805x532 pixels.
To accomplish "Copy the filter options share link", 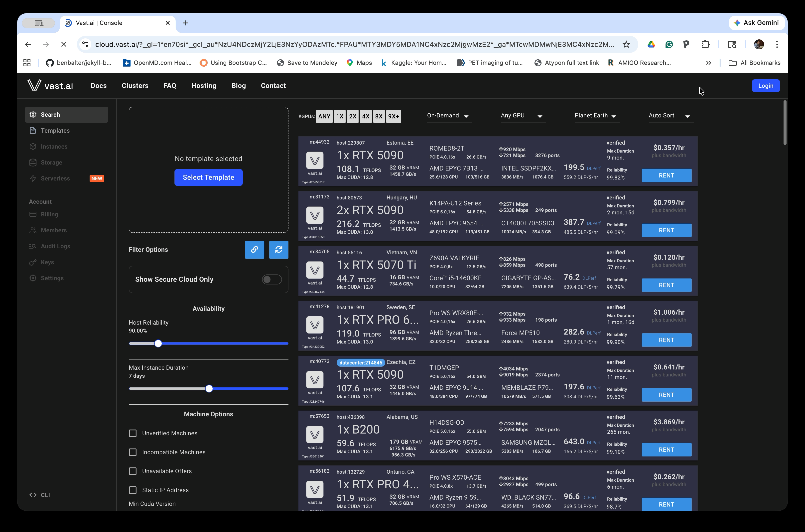I will pyautogui.click(x=254, y=250).
